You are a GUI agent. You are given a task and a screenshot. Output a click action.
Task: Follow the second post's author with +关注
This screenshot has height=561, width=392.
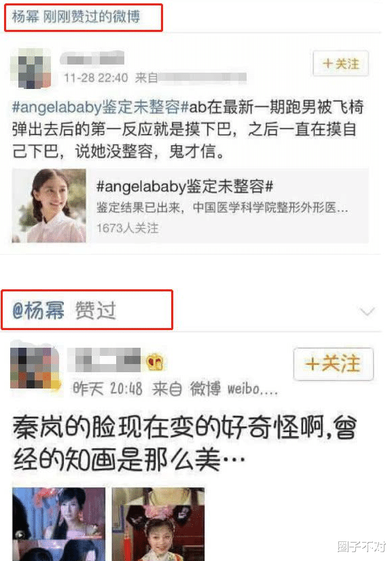click(x=334, y=364)
